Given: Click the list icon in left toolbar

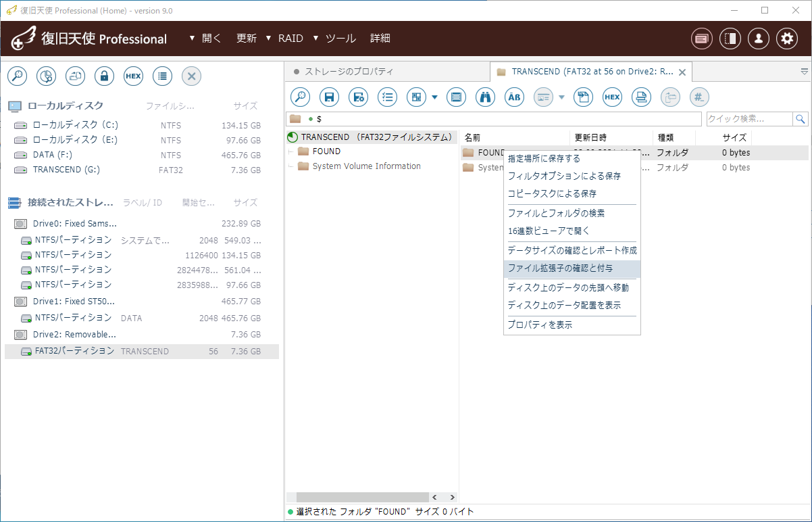Looking at the screenshot, I should pos(162,76).
